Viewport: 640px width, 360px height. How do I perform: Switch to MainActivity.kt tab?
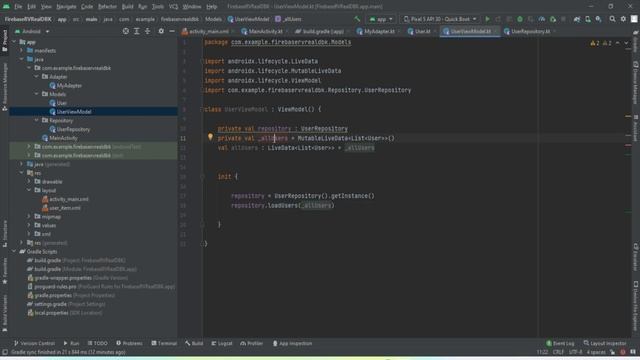click(262, 31)
